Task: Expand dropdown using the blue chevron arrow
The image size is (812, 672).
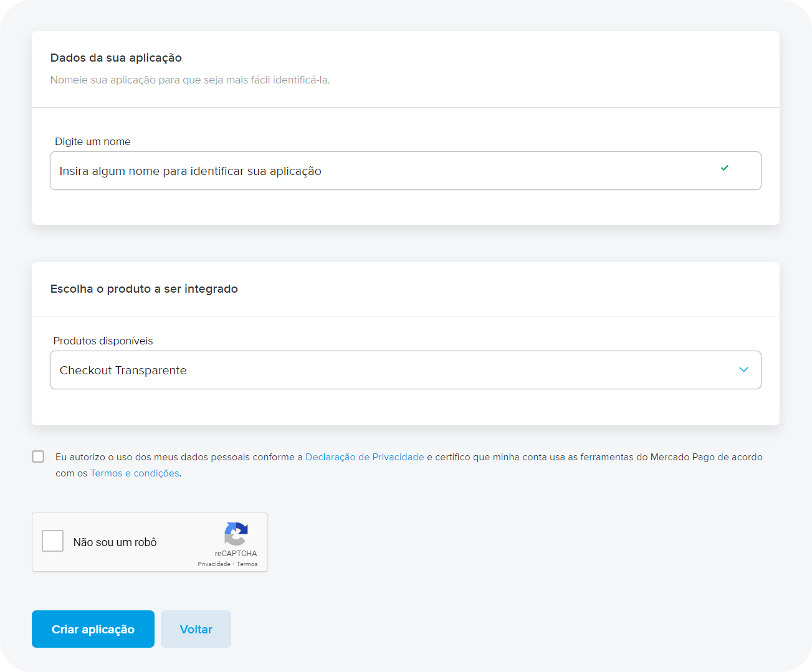Action: click(743, 369)
